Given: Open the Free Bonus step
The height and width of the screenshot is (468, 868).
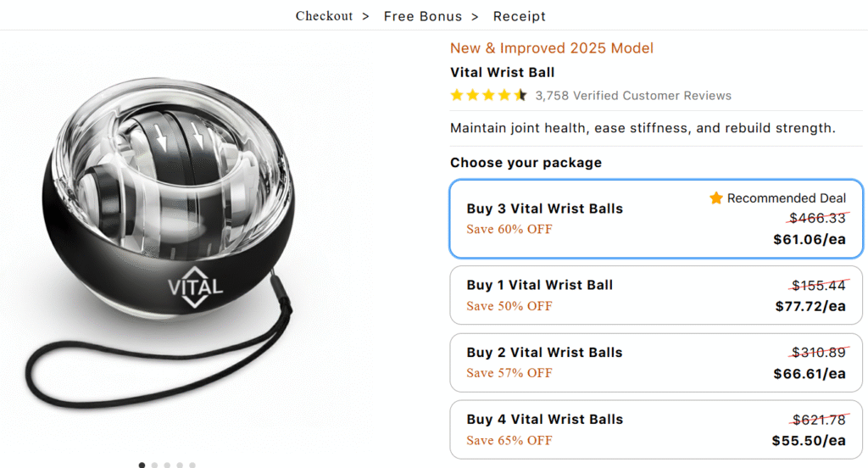Looking at the screenshot, I should (x=423, y=16).
